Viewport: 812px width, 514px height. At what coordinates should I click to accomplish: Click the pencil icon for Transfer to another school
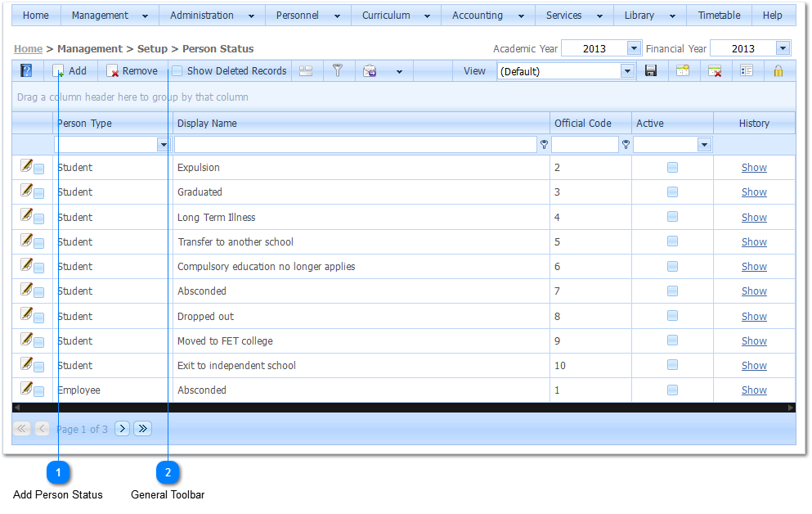click(x=26, y=240)
